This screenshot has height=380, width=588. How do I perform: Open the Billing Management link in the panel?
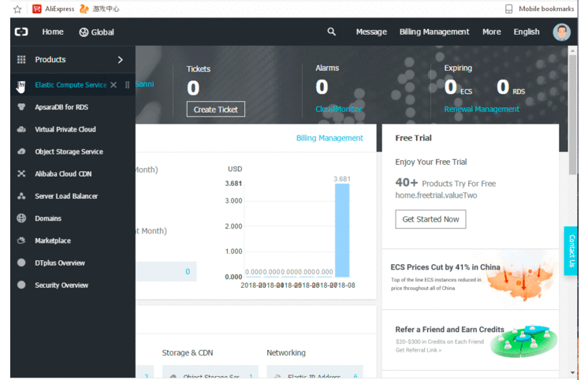pyautogui.click(x=329, y=138)
